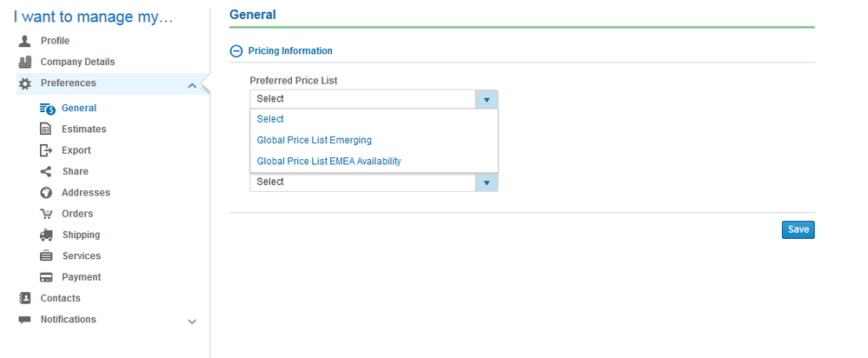Click the Export arrow icon

tap(46, 150)
